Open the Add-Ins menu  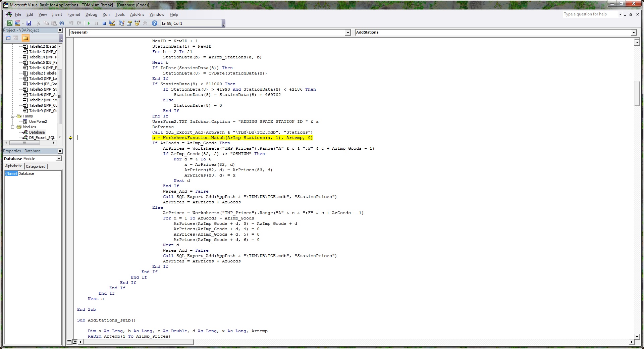(137, 14)
